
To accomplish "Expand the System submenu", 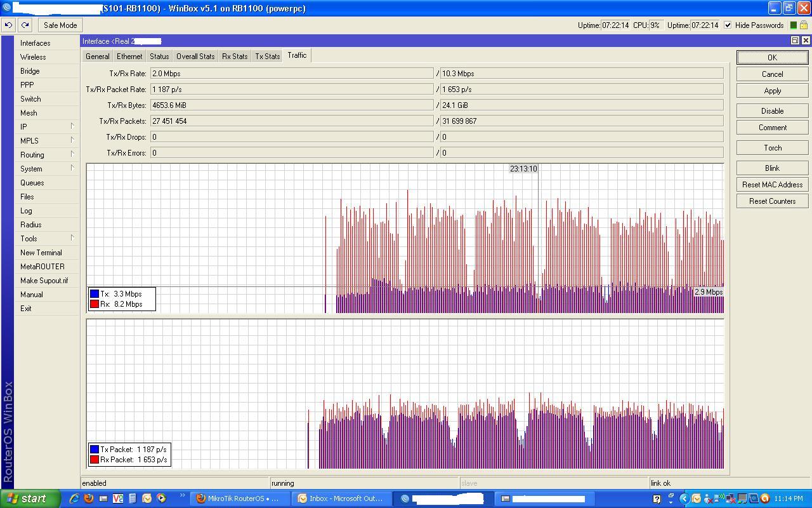I will tap(47, 169).
